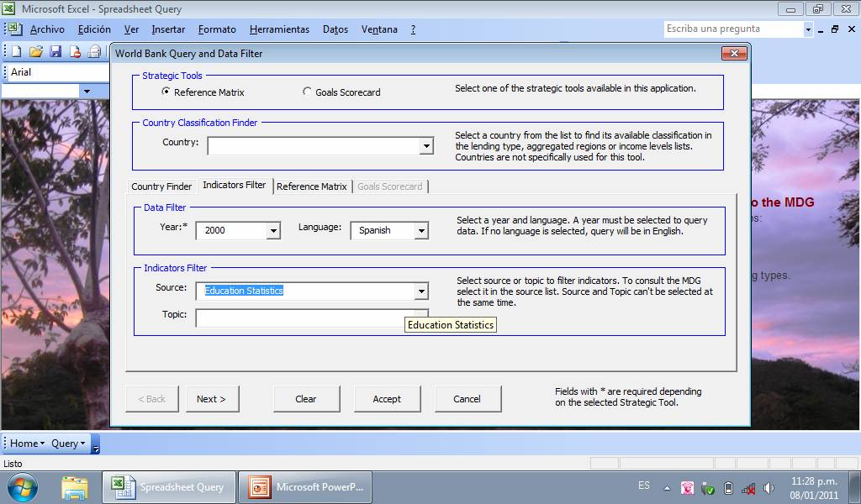This screenshot has height=504, width=861.
Task: Click the Escriba una pregunta box
Action: pyautogui.click(x=733, y=29)
